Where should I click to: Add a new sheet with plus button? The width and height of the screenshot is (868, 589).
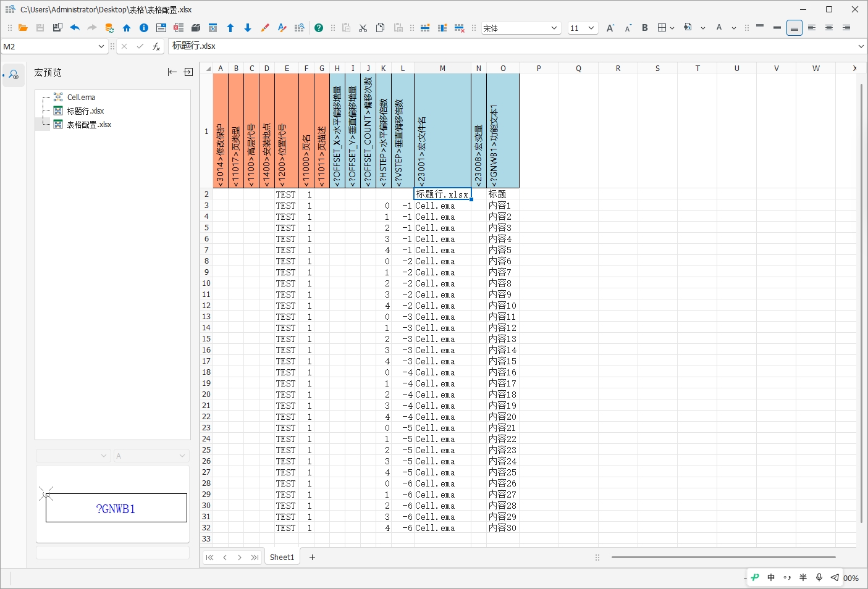click(x=312, y=557)
